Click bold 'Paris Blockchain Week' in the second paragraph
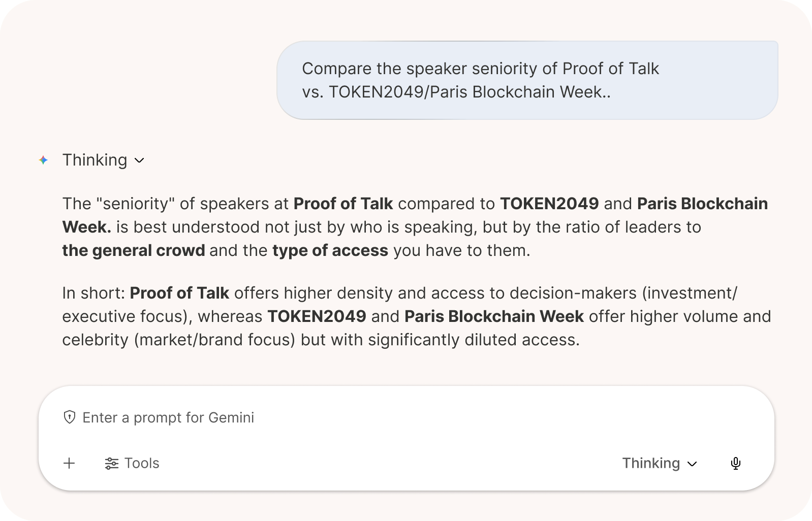812x521 pixels. (x=493, y=316)
